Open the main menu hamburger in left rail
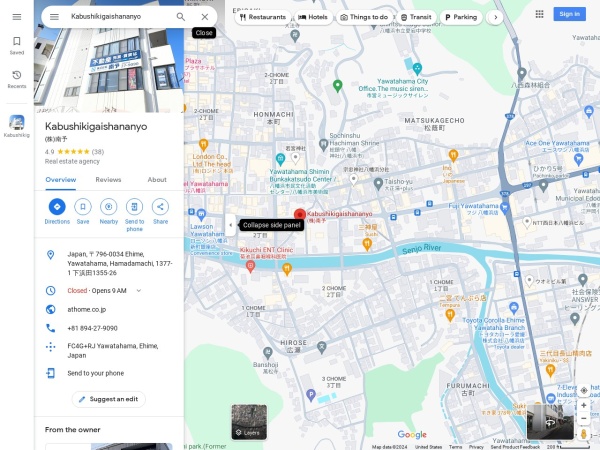600x450 pixels. 17,17
